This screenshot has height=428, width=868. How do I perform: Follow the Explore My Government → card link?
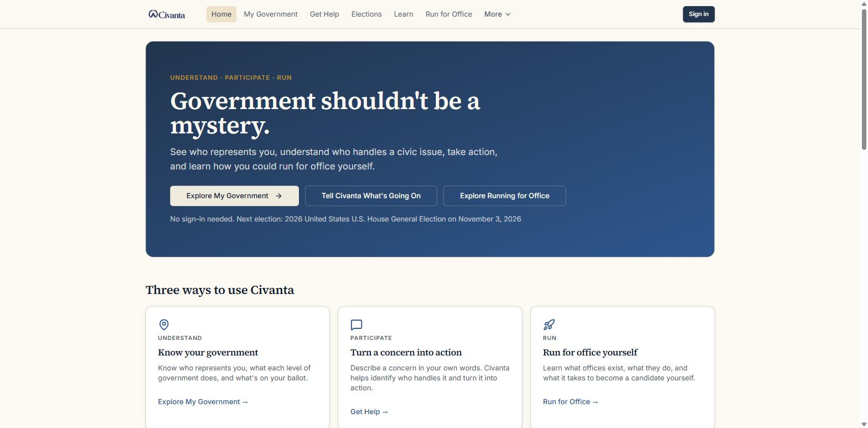click(203, 402)
